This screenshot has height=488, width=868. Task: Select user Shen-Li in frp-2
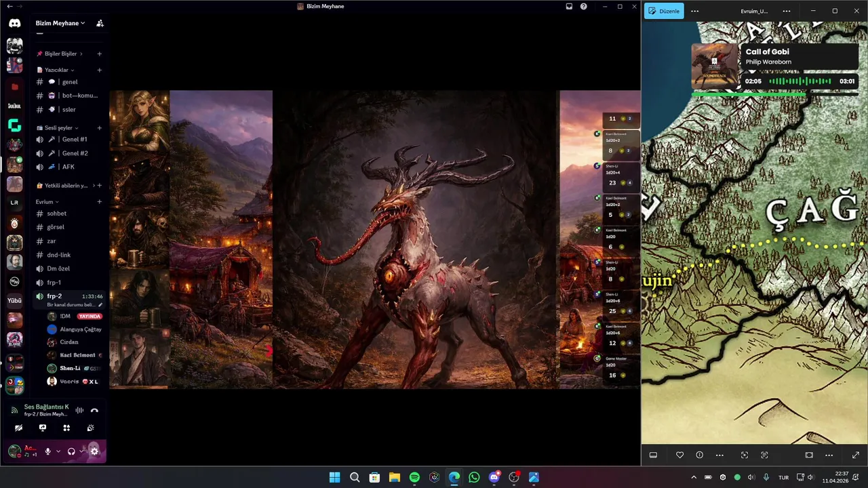[x=74, y=368]
